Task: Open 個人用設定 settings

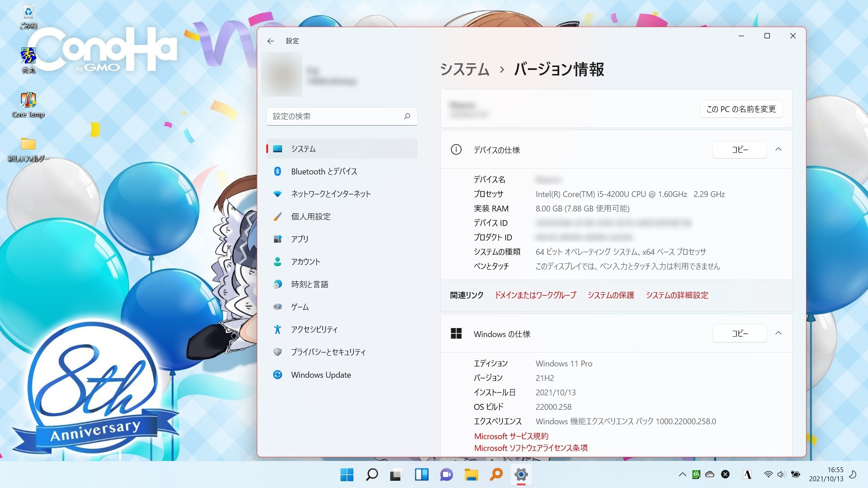Action: point(342,216)
